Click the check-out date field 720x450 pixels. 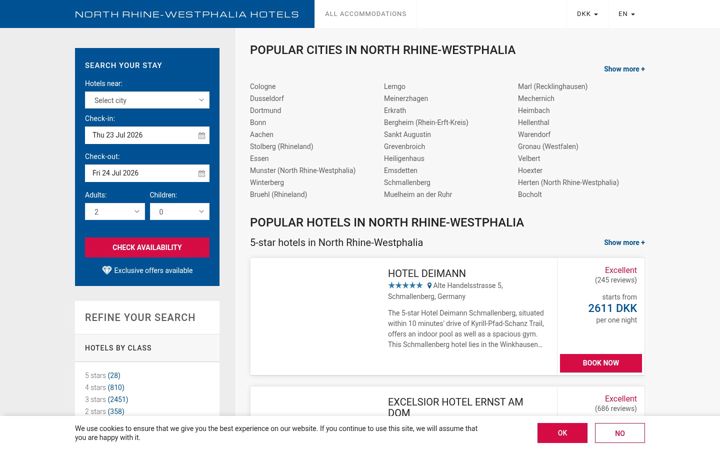click(147, 174)
